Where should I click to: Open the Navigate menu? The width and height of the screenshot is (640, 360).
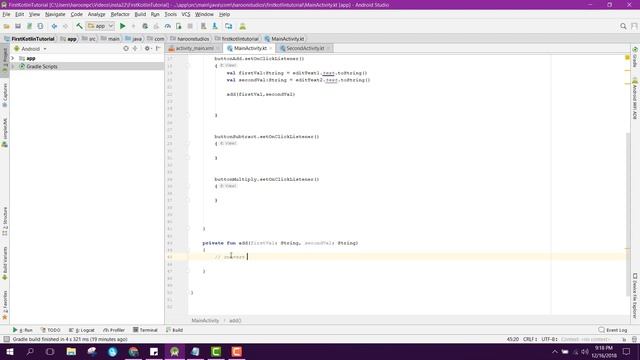pyautogui.click(x=55, y=14)
